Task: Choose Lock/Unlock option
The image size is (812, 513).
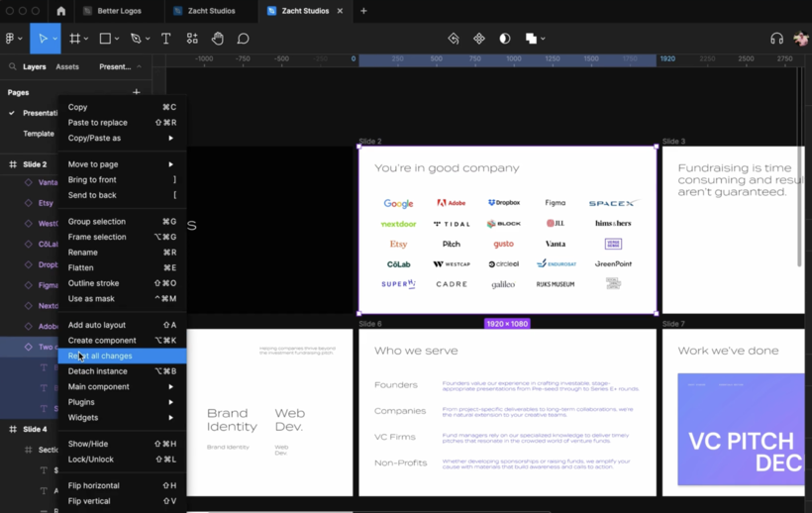Action: tap(122, 460)
